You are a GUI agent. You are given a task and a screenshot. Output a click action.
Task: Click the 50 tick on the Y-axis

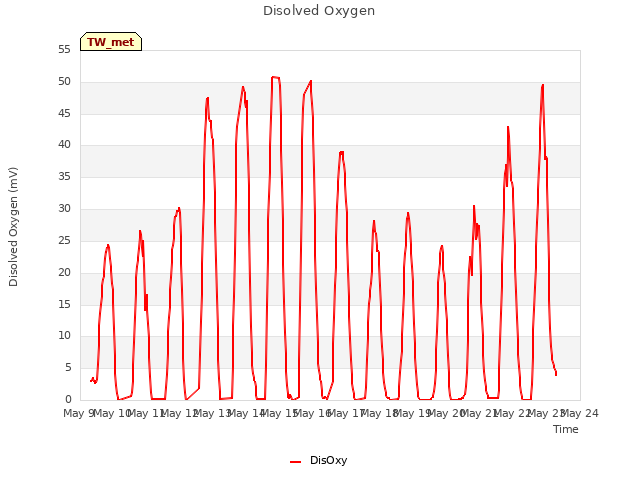point(64,82)
